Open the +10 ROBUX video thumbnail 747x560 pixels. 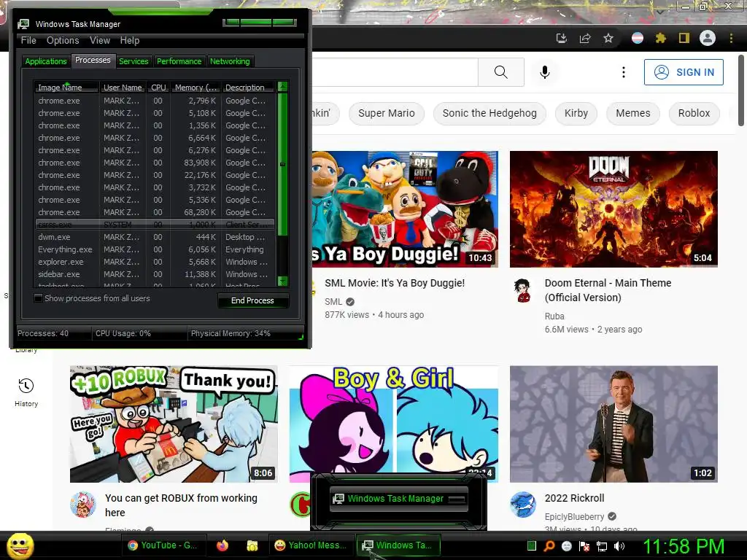pos(174,424)
